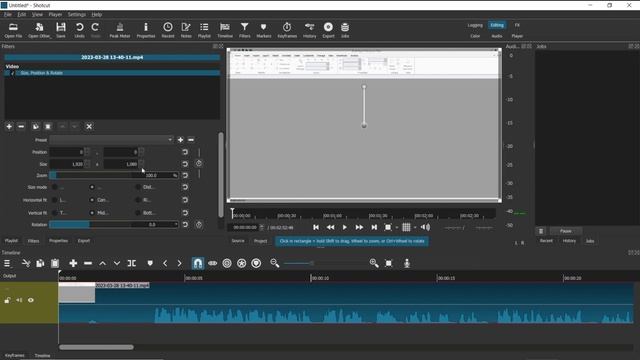Adjust the Zoom slider in the filter
Viewport: 640px width, 360px height.
113,175
